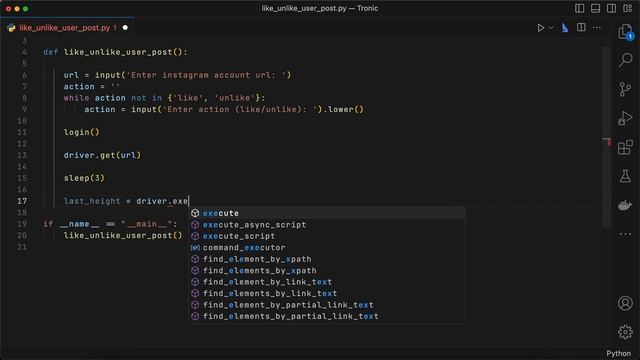This screenshot has height=360, width=640.
Task: Open the Extensions view
Action: (625, 147)
